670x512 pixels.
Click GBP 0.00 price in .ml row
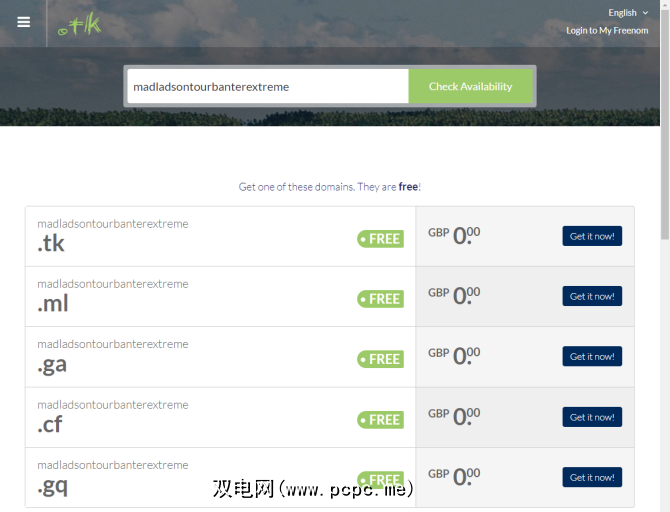click(x=454, y=296)
